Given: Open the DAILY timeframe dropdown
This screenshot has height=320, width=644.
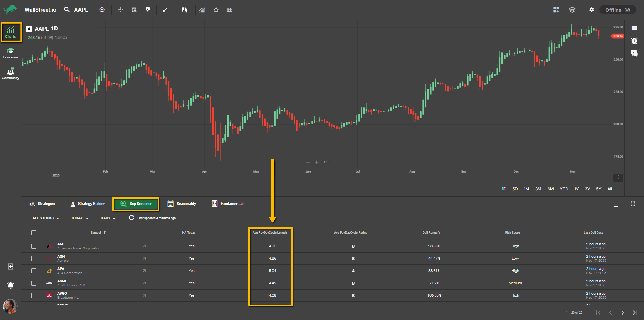Looking at the screenshot, I should click(x=108, y=218).
